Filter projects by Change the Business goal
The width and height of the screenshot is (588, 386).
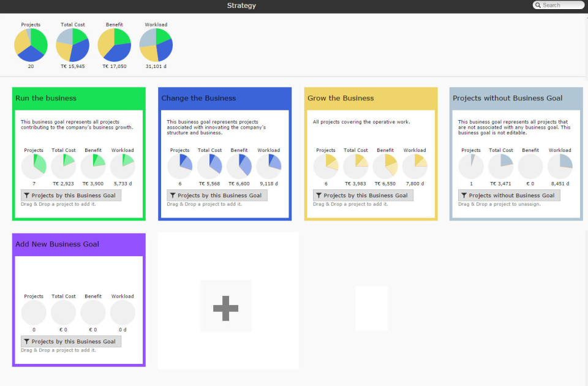[217, 195]
